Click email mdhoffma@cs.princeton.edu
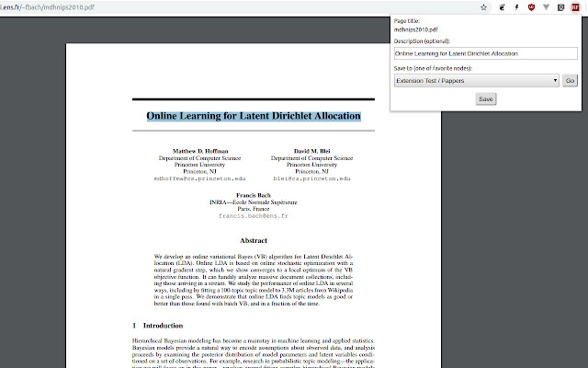Viewport: 588px width, 368px height. point(200,178)
